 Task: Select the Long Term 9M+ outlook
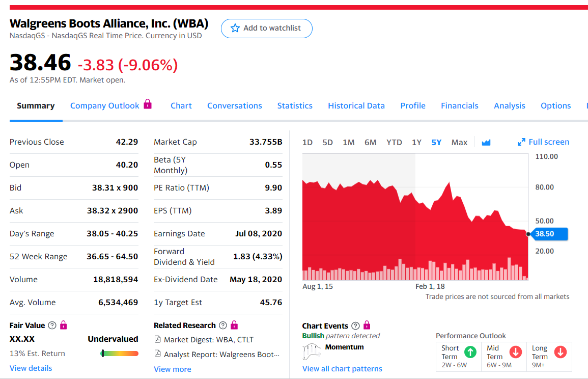point(549,357)
